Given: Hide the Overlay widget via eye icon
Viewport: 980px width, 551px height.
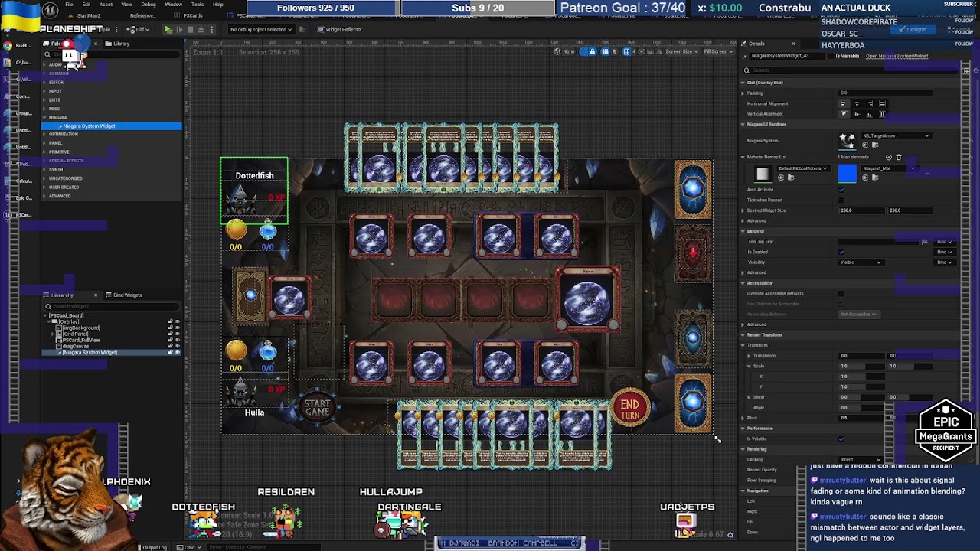Looking at the screenshot, I should (x=178, y=321).
